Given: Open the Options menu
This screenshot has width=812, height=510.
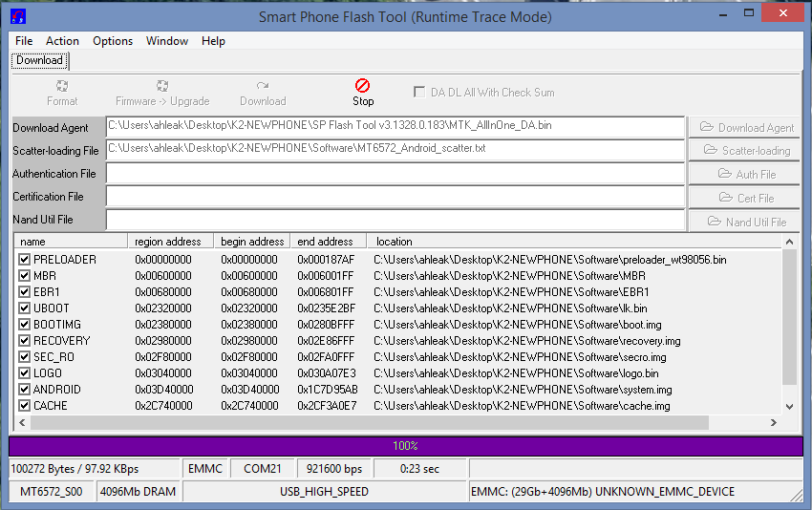Looking at the screenshot, I should (113, 41).
